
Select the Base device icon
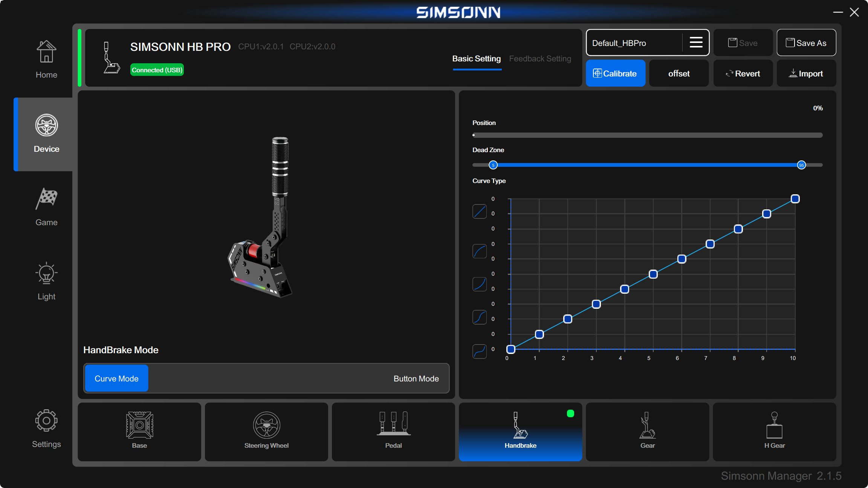point(139,432)
